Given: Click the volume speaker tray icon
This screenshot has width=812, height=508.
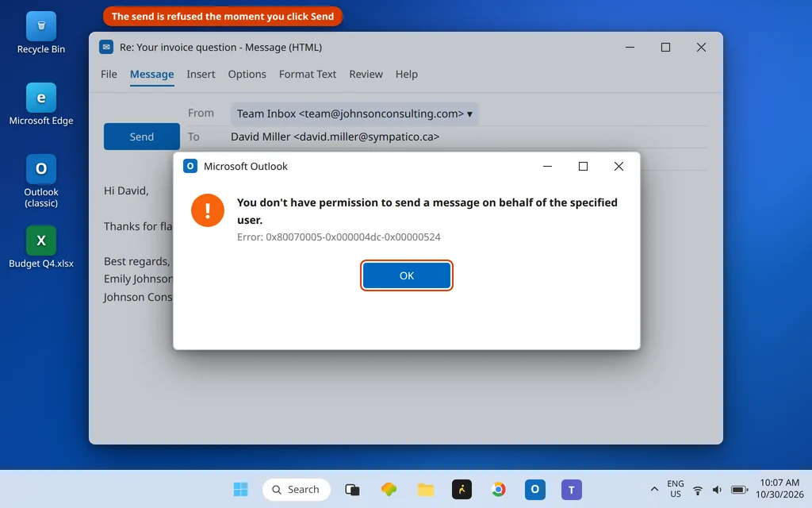Looking at the screenshot, I should tap(717, 490).
